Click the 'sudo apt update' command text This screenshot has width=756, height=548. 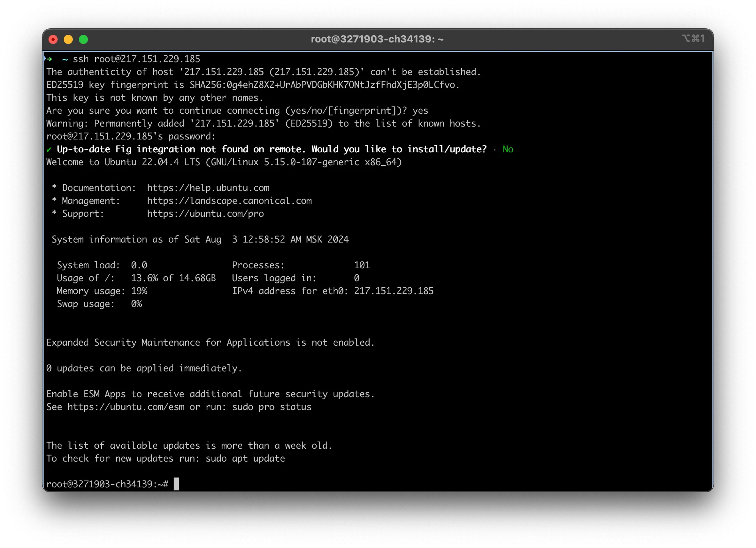[x=245, y=459]
